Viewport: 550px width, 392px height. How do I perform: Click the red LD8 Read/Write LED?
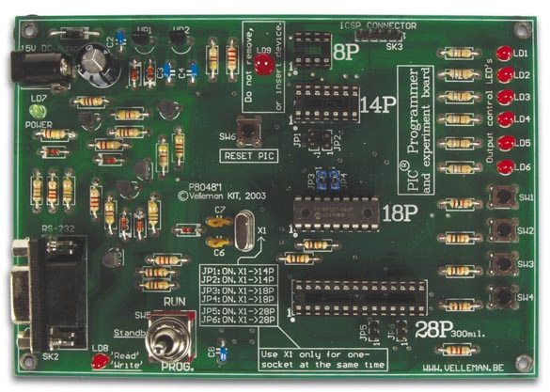click(x=100, y=361)
